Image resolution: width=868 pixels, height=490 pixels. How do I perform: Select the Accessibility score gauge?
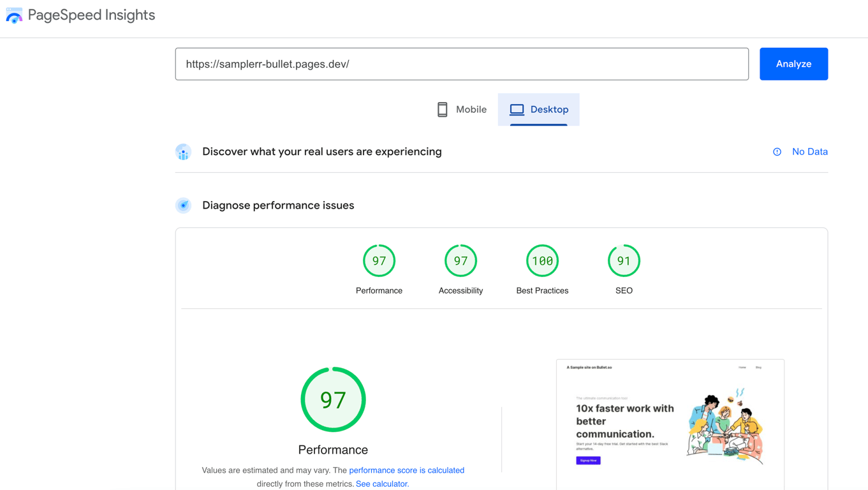point(460,261)
